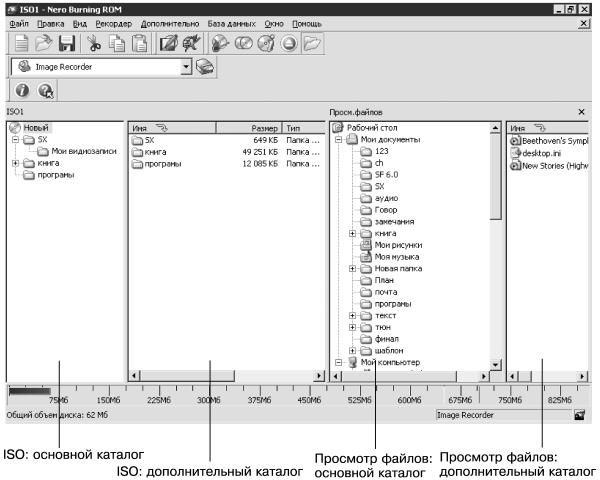Screen dimensions: 600x480
Task: Select desktop.ini in the file list
Action: click(x=541, y=153)
